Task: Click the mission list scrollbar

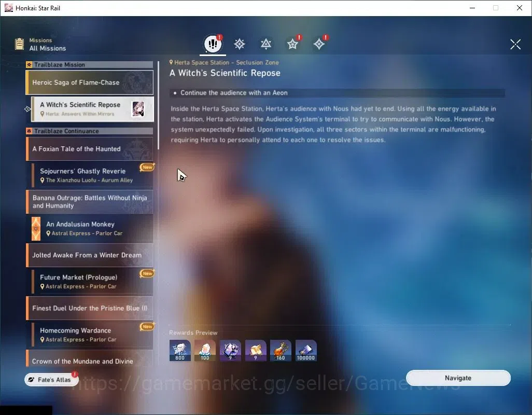Action: [x=158, y=106]
